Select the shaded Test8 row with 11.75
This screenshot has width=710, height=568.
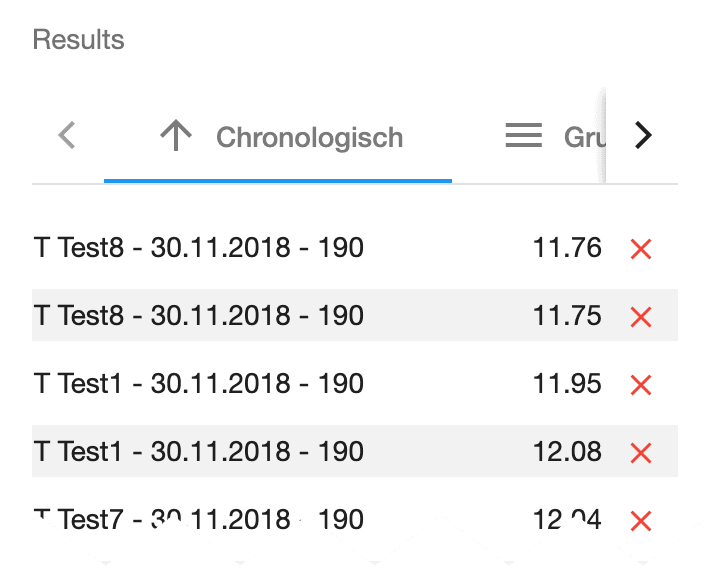tap(355, 315)
